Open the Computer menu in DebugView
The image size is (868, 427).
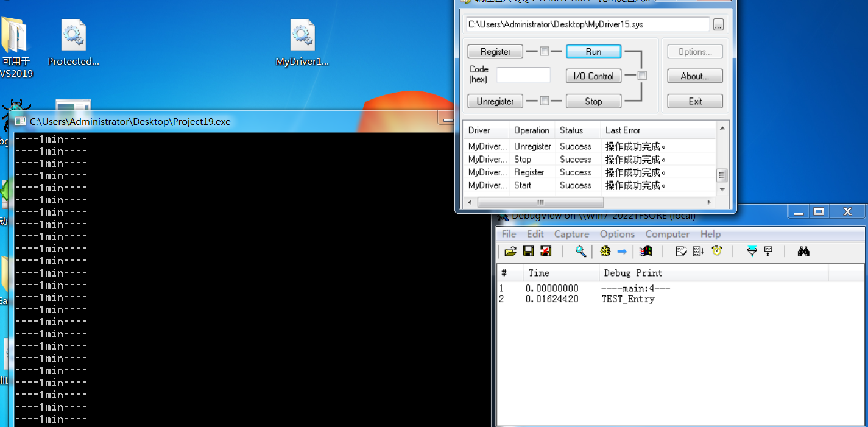668,234
